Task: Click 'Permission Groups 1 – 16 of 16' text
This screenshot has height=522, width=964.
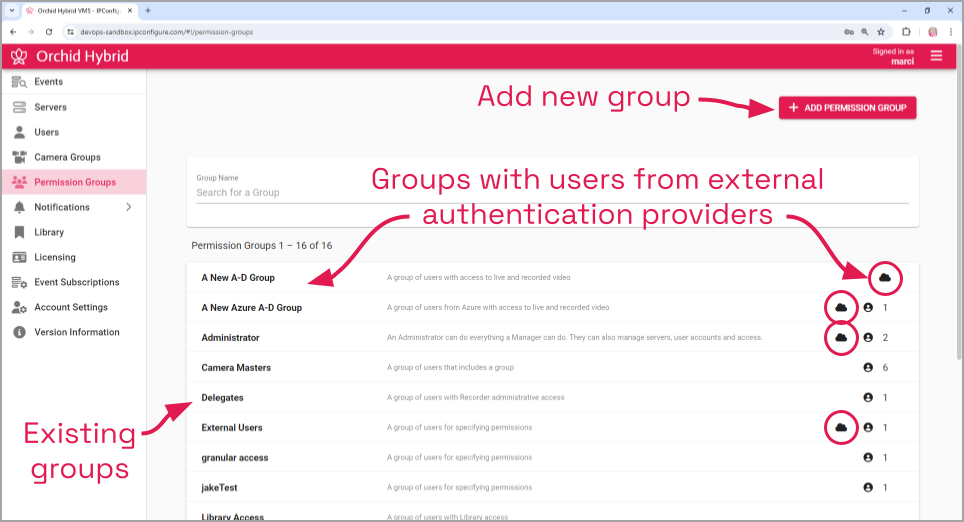Action: point(262,245)
